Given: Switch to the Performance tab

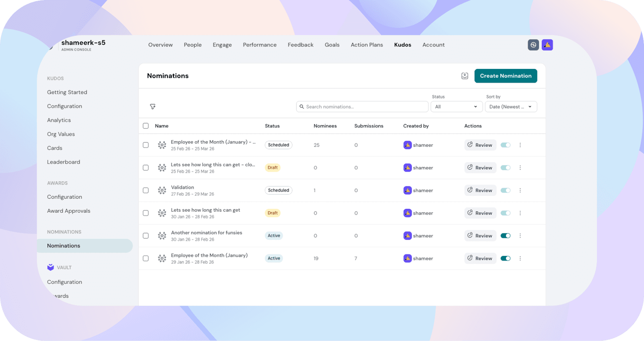Looking at the screenshot, I should coord(260,45).
